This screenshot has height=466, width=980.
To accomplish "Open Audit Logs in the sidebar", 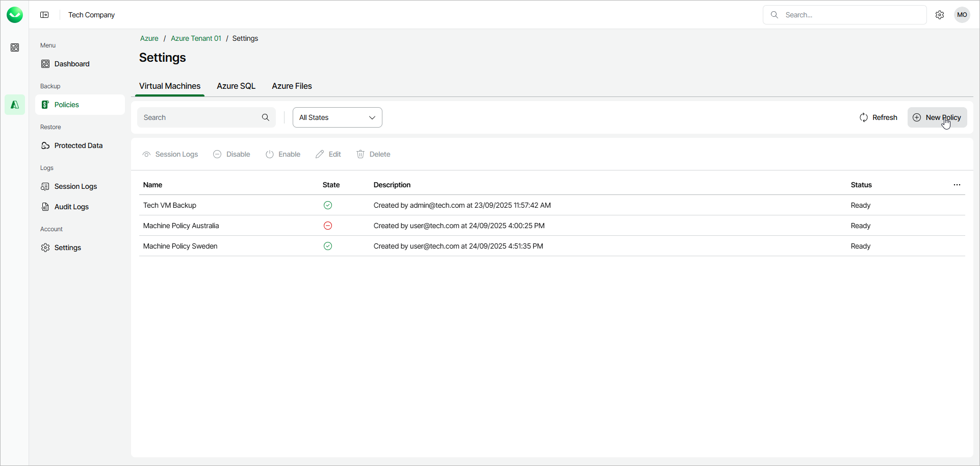I will [x=71, y=207].
